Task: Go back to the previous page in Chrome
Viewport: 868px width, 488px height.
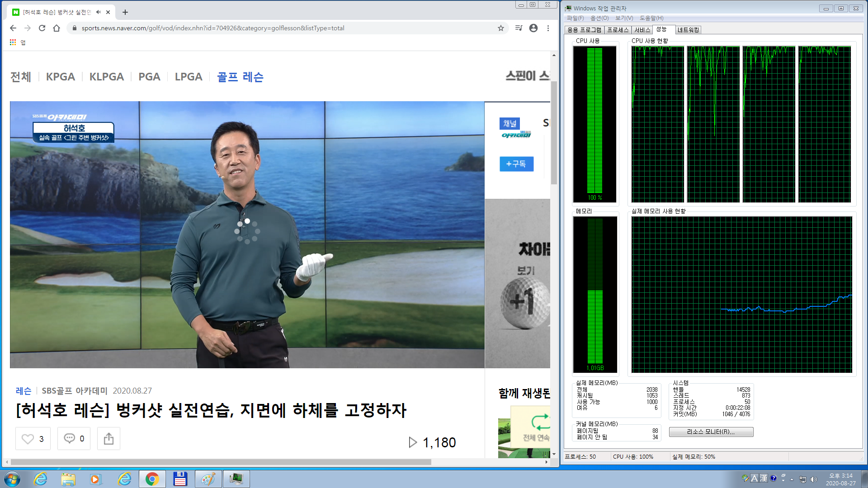Action: pyautogui.click(x=13, y=28)
